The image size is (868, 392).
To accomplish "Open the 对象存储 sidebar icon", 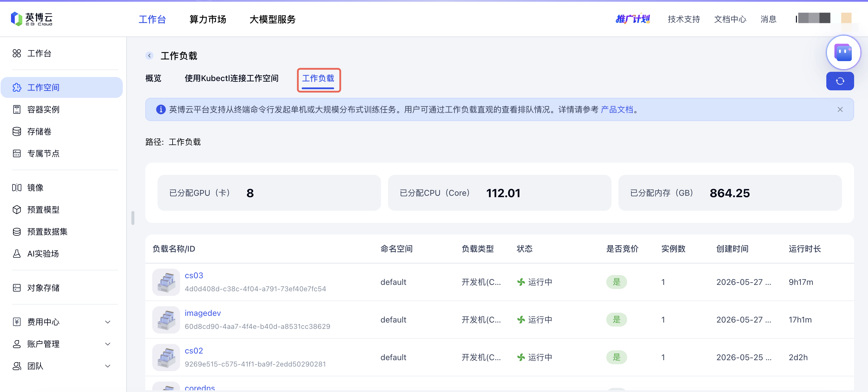I will point(17,288).
